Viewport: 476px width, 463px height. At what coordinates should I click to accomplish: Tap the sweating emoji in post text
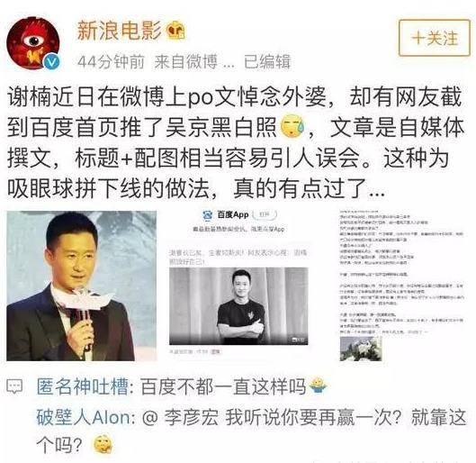(x=292, y=126)
